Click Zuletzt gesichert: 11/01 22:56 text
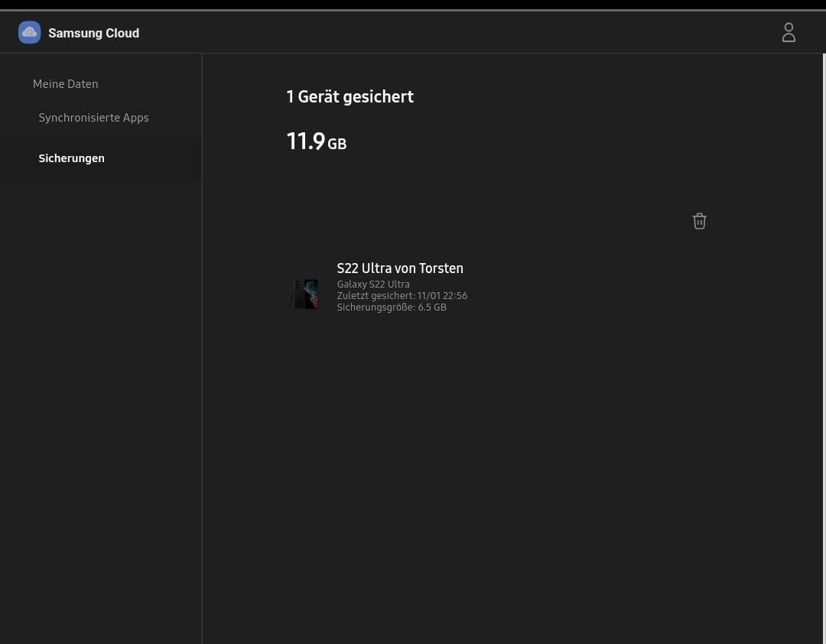 coord(402,296)
